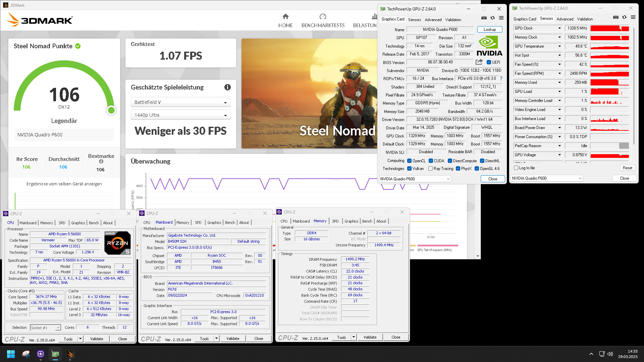This screenshot has width=644, height=362.
Task: Click the first pinned taskbar app after Start
Action: pyautogui.click(x=26, y=354)
